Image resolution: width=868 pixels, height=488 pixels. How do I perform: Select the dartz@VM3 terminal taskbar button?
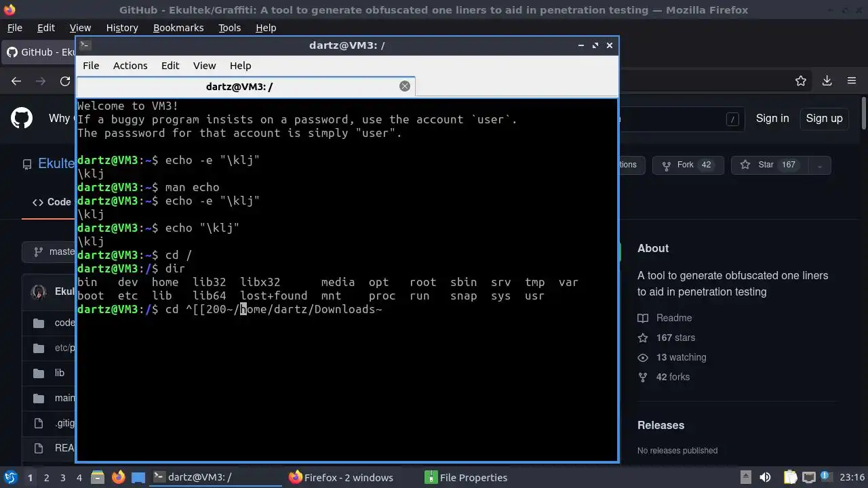click(x=216, y=477)
